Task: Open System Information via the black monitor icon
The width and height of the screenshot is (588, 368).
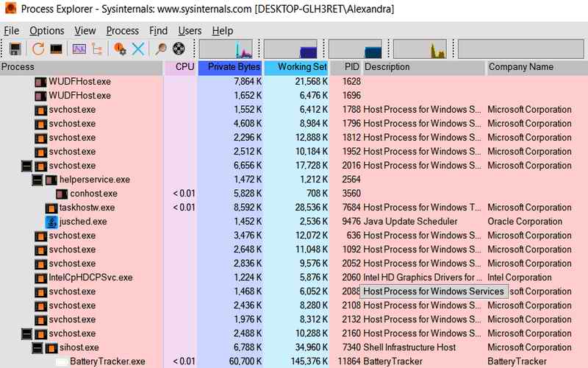Action: (56, 49)
